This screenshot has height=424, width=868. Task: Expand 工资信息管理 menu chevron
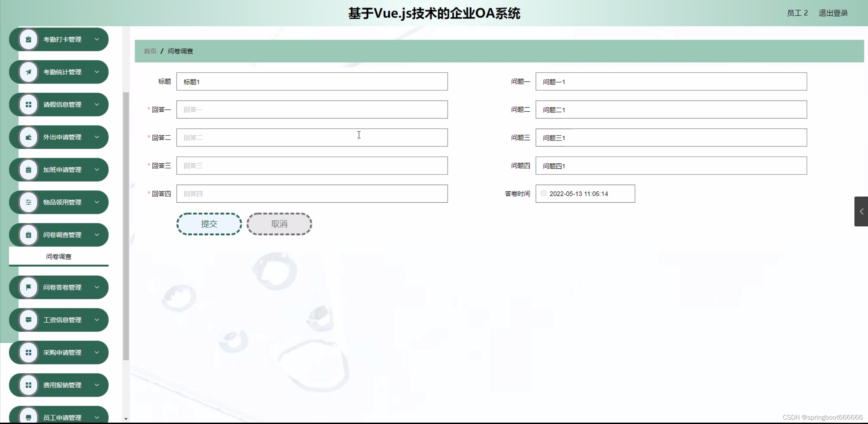97,320
